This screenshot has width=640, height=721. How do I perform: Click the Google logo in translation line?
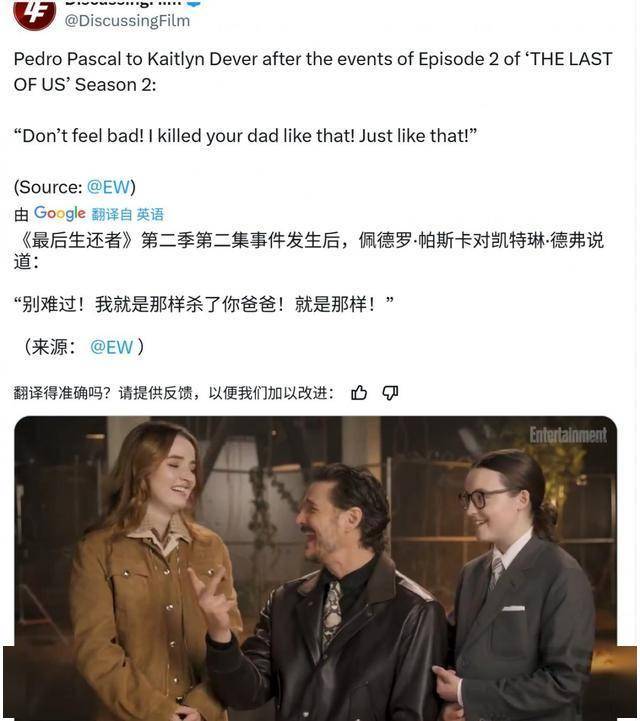coord(60,213)
